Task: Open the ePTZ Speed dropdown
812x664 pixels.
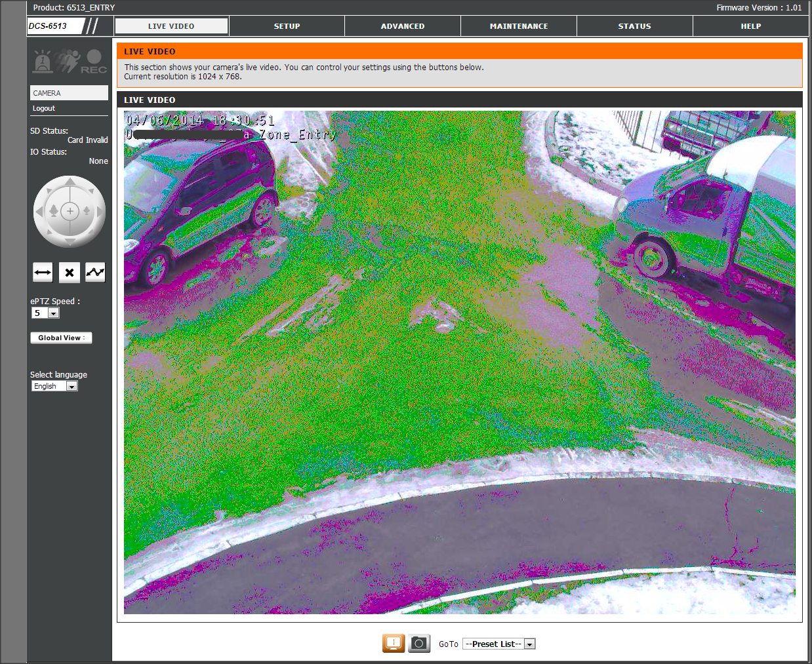Action: (45, 313)
